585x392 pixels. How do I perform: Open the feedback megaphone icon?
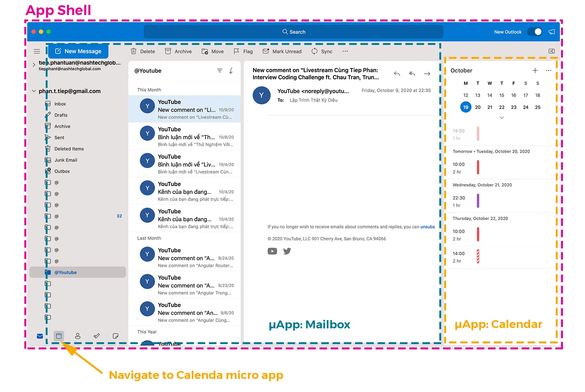(x=552, y=32)
